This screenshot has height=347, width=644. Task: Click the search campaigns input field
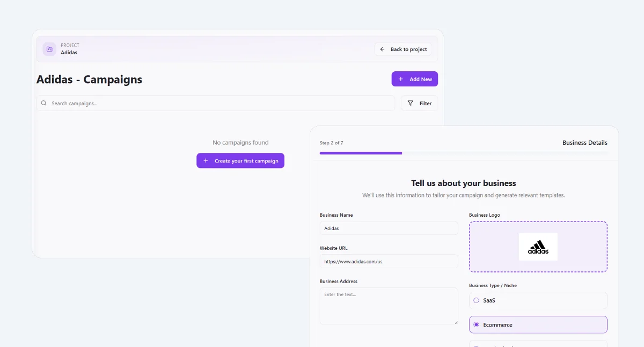click(216, 103)
